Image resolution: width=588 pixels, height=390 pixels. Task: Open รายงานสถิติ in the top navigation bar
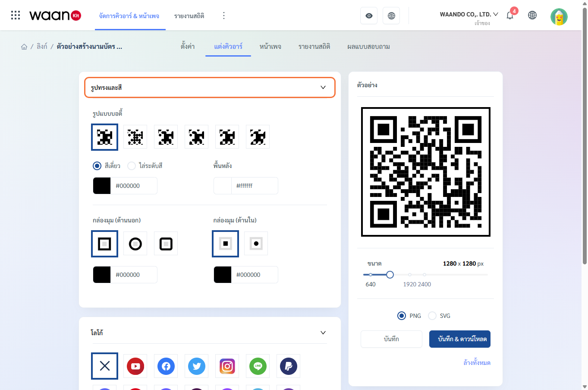[x=189, y=16]
